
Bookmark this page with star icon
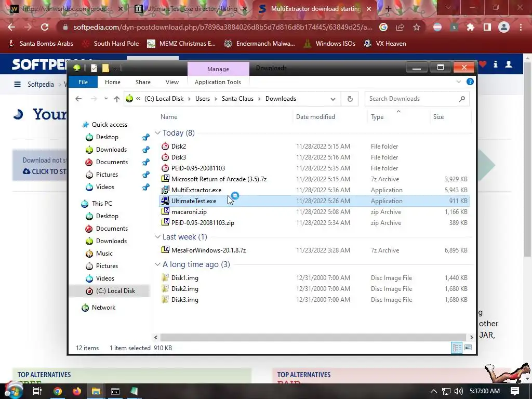(x=417, y=27)
